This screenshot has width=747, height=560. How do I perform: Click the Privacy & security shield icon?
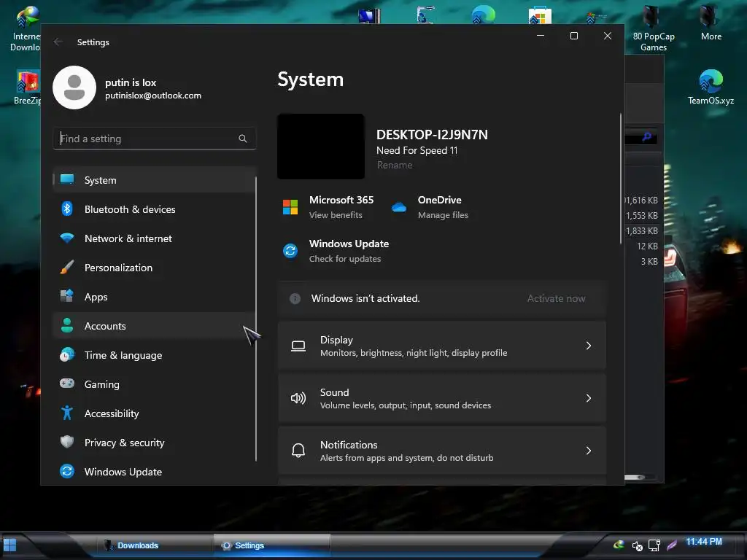(x=67, y=442)
